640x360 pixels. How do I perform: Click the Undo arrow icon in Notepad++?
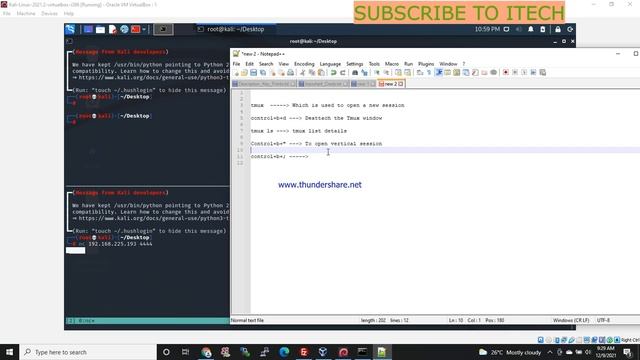tap(333, 73)
